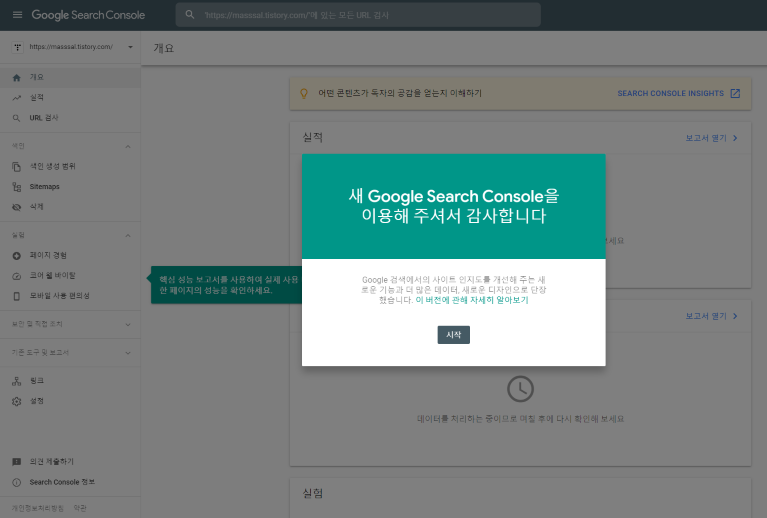Screen dimensions: 767x518
Task: Click the 색인 생성 범위 pages icon
Action: 17,167
